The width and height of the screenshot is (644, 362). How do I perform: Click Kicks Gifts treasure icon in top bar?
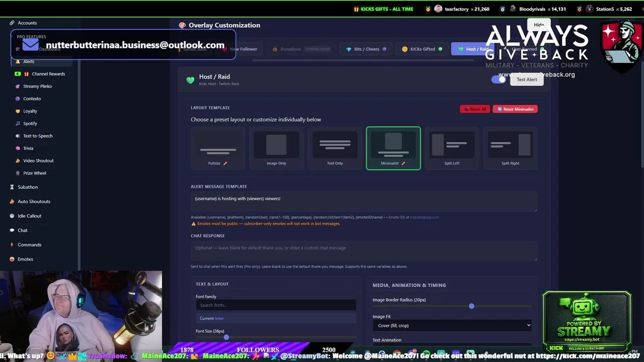pyautogui.click(x=356, y=9)
